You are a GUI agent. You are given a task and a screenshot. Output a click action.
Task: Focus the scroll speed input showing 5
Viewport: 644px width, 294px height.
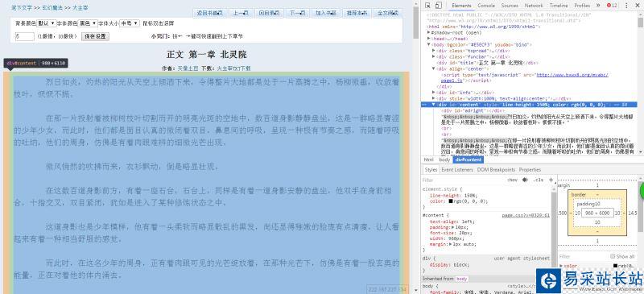point(24,36)
